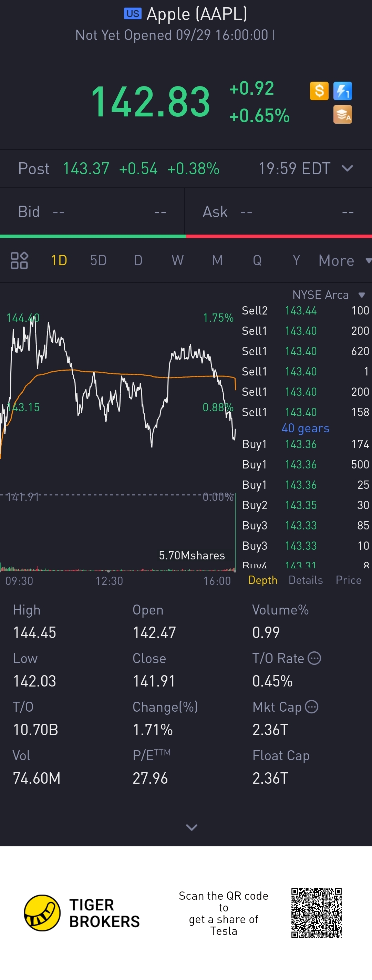The height and width of the screenshot is (980, 372).
Task: Tap the Ask quote panel
Action: click(x=278, y=212)
